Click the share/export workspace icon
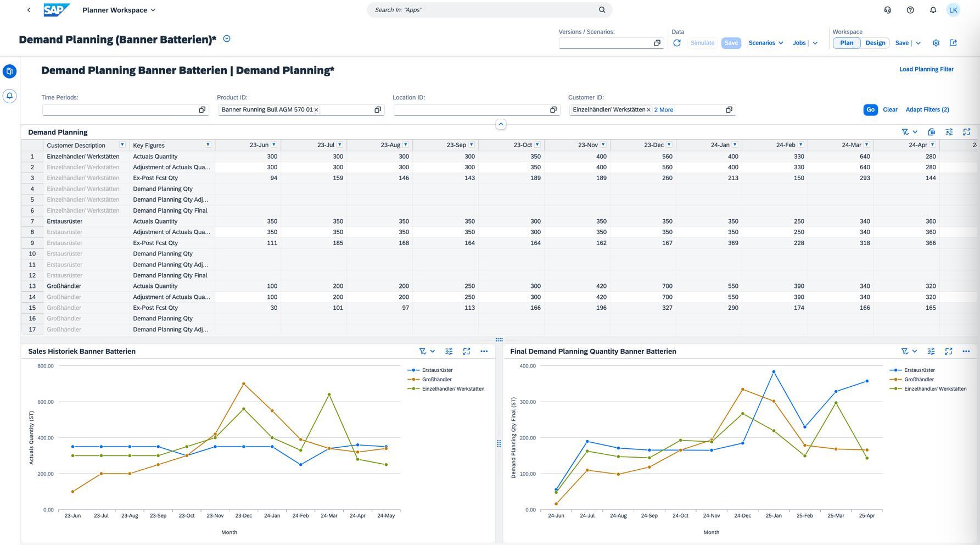The image size is (980, 545). coord(953,43)
